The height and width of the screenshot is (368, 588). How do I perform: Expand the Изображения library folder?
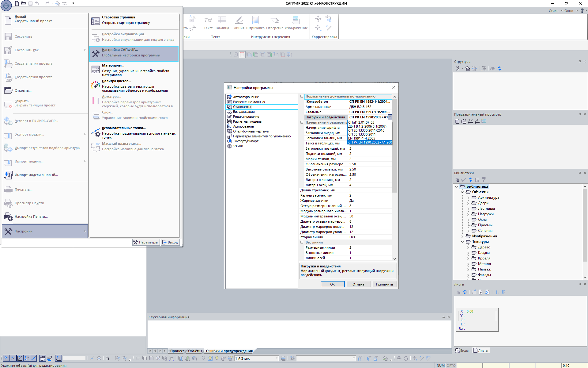click(462, 236)
